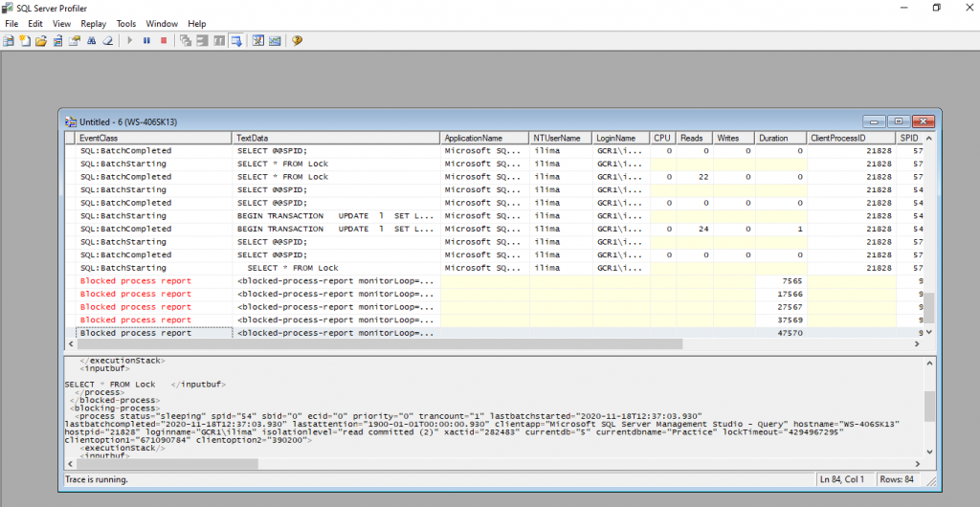Click the Writes column header
The width and height of the screenshot is (980, 507).
[734, 138]
